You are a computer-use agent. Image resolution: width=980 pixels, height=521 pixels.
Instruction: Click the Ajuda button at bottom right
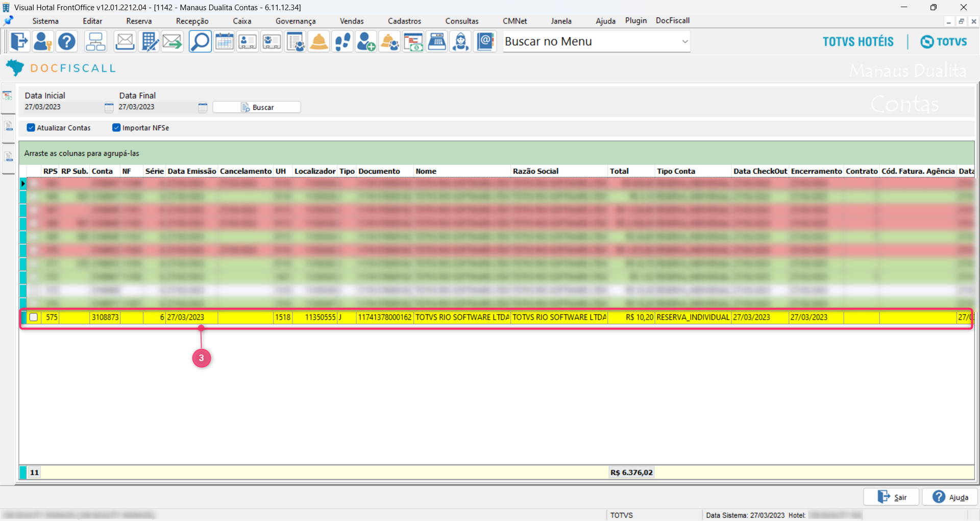(x=950, y=497)
